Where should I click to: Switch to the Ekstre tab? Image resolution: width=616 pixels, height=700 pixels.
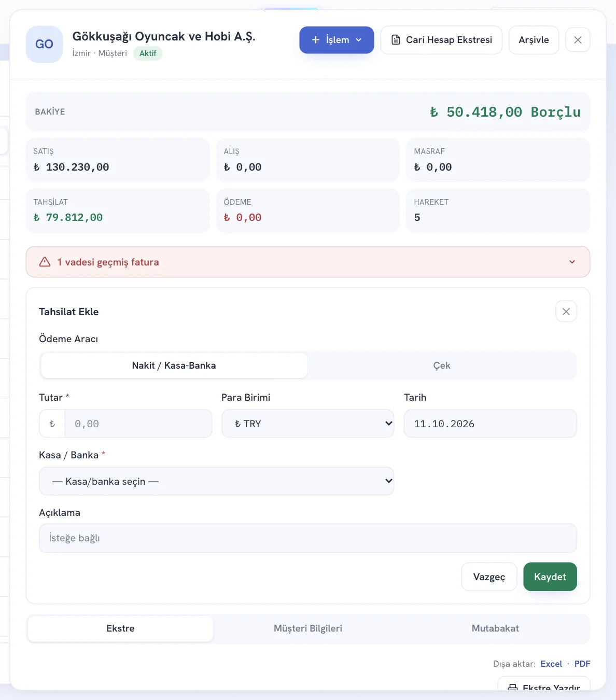point(120,628)
